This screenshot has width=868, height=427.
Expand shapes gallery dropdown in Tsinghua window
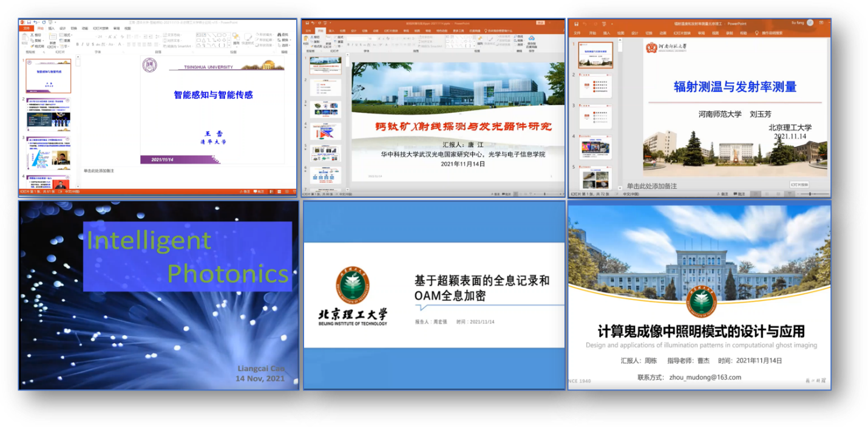(x=228, y=46)
